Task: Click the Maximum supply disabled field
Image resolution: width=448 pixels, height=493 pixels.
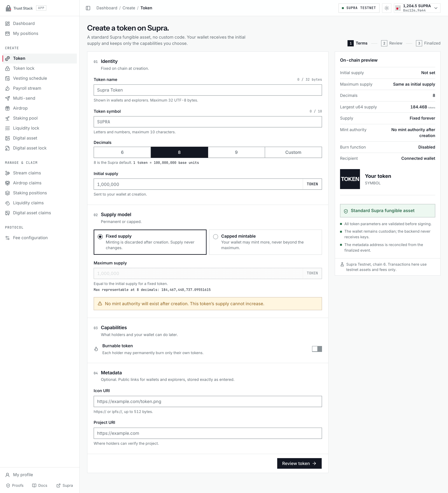Action: [x=198, y=273]
